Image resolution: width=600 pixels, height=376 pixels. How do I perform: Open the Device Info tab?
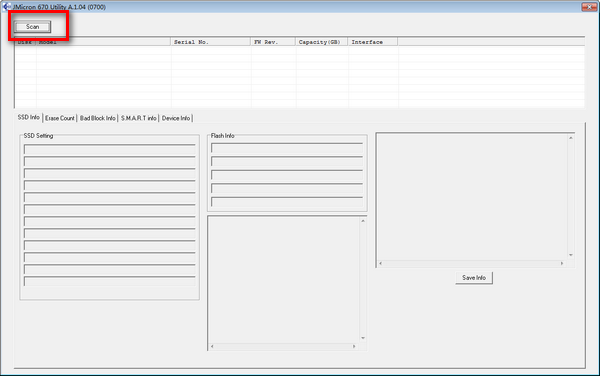pos(176,118)
